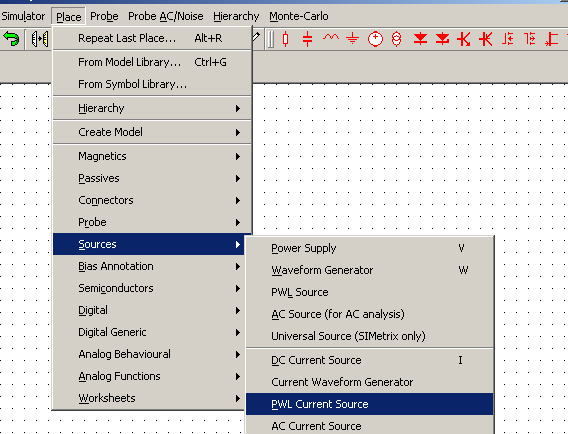This screenshot has height=434, width=568.
Task: Select the mirror/flip symbol toolbar icon
Action: pyautogui.click(x=39, y=39)
